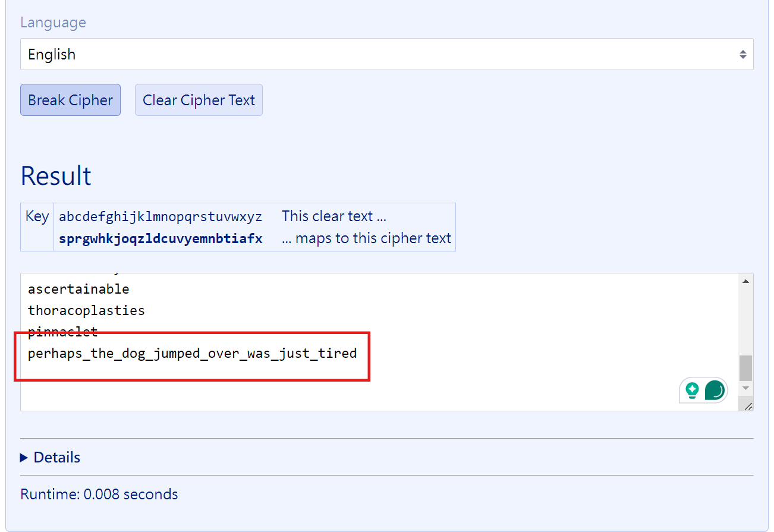Open the Language dropdown showing English
The height and width of the screenshot is (532, 774).
[386, 54]
